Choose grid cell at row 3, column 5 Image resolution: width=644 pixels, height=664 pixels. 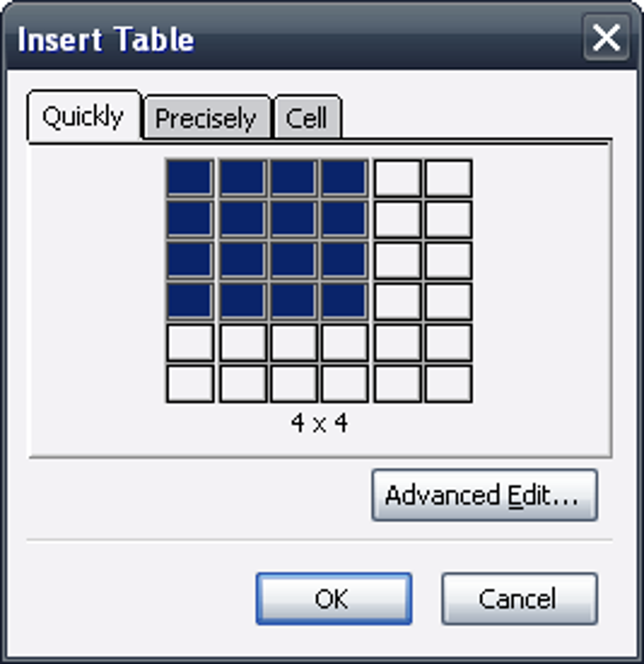coord(397,260)
